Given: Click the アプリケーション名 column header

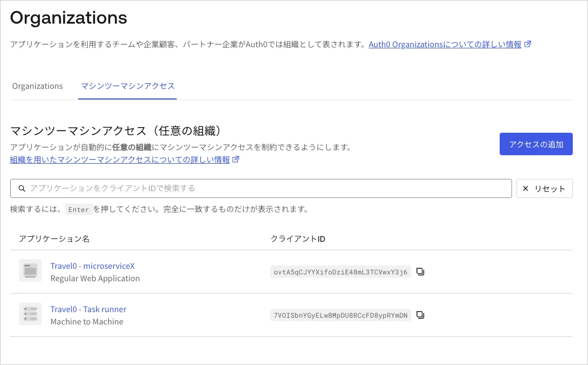Looking at the screenshot, I should pos(55,239).
